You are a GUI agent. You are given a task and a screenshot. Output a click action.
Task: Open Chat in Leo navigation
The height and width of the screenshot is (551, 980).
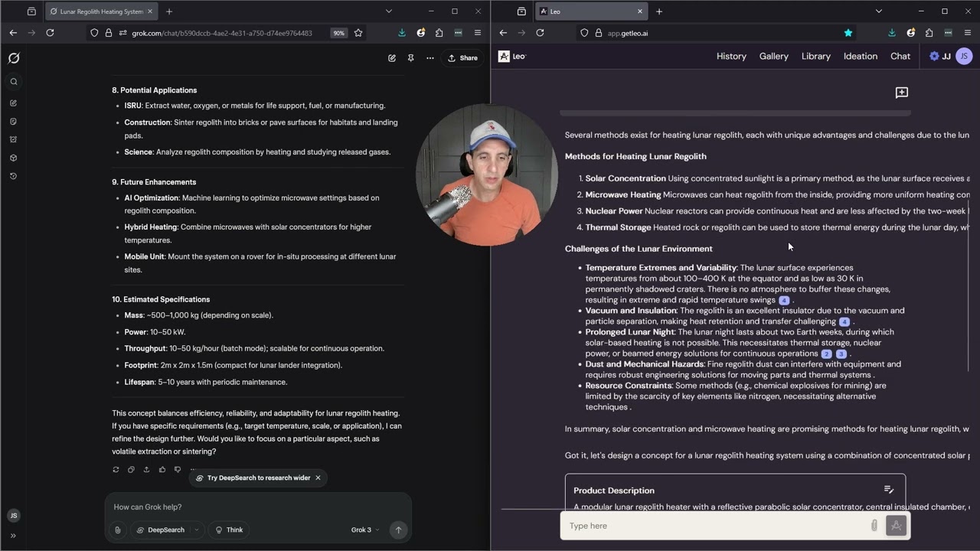click(900, 56)
